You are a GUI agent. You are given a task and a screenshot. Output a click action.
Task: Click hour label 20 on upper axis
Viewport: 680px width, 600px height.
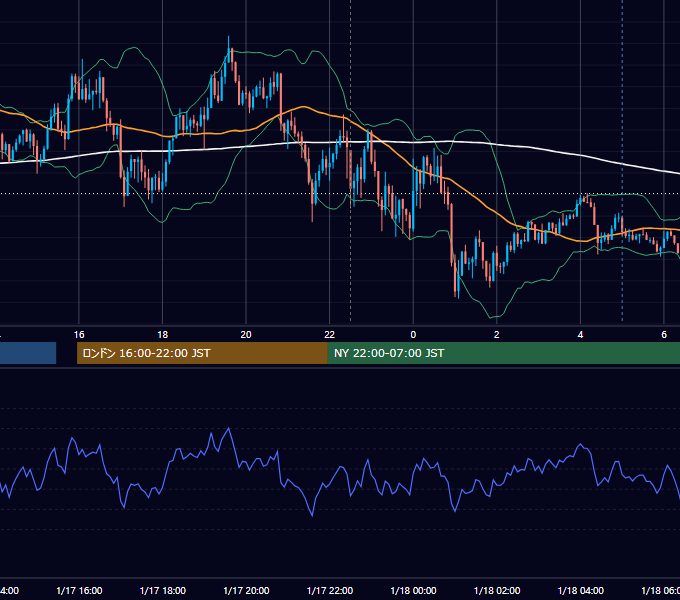click(x=246, y=335)
